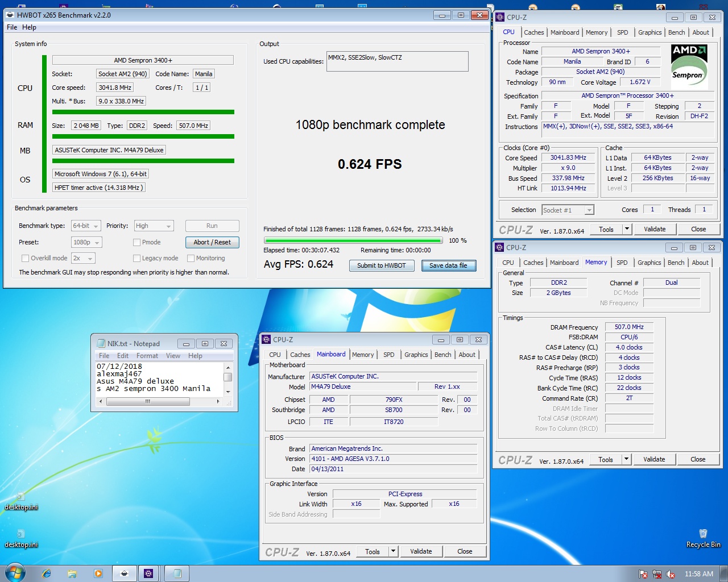728x582 pixels.
Task: Click the Core Speed 3041.83 MHz value
Action: click(568, 157)
